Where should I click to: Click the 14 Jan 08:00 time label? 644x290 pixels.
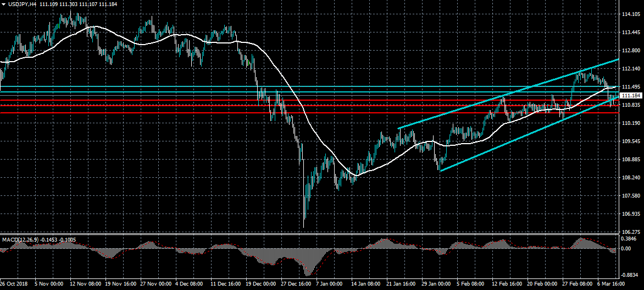point(367,284)
